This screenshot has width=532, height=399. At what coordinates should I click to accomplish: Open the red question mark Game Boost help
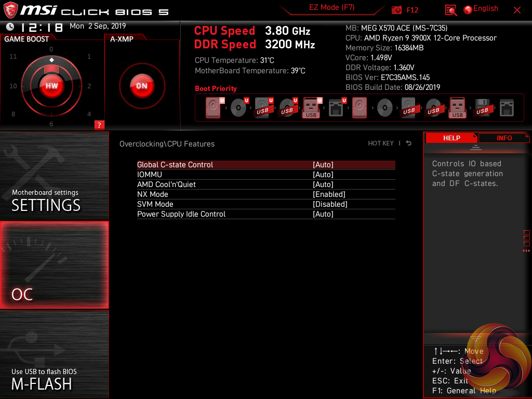click(x=99, y=125)
